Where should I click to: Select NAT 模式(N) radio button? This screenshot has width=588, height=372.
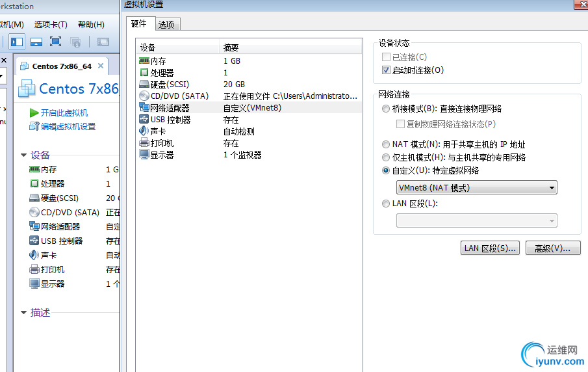[x=386, y=144]
